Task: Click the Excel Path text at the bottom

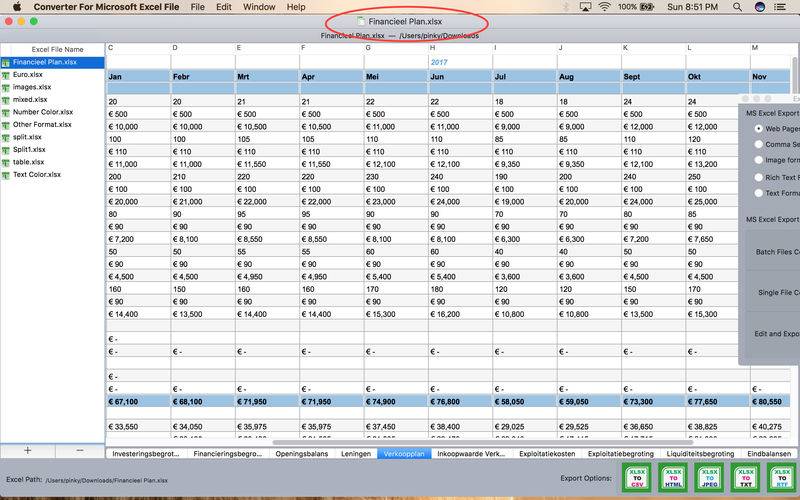Action: click(x=87, y=480)
